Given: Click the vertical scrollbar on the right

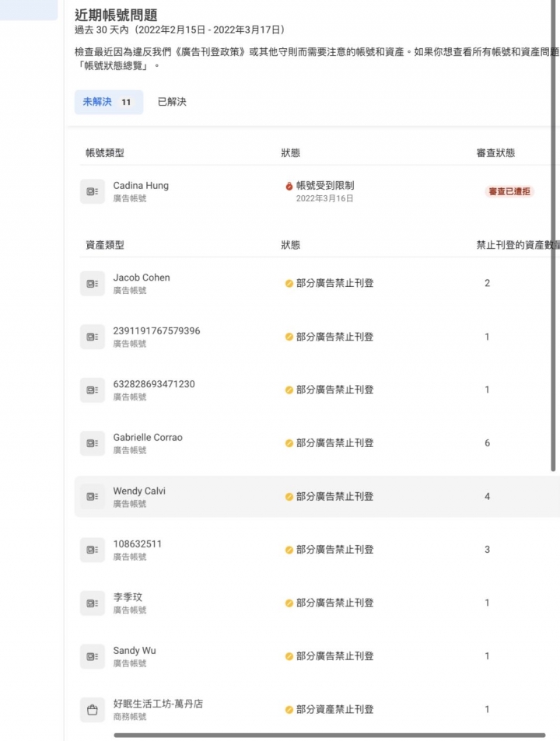Looking at the screenshot, I should 553,236.
